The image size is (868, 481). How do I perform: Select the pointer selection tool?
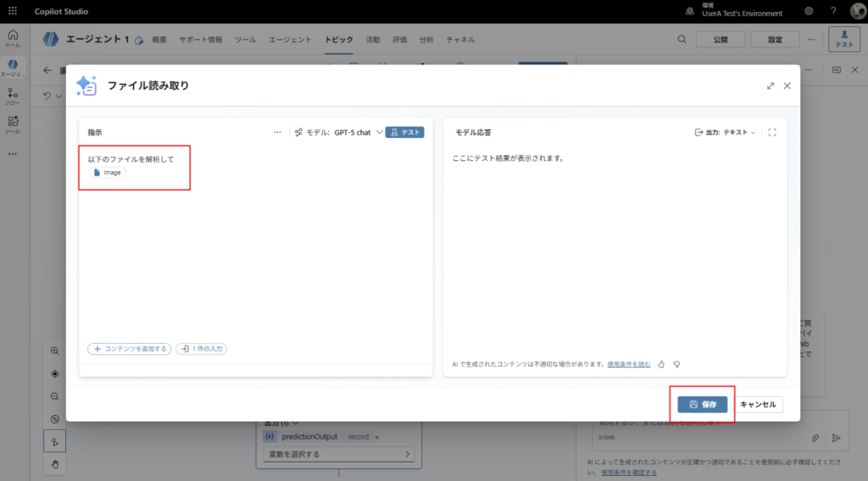click(x=55, y=442)
